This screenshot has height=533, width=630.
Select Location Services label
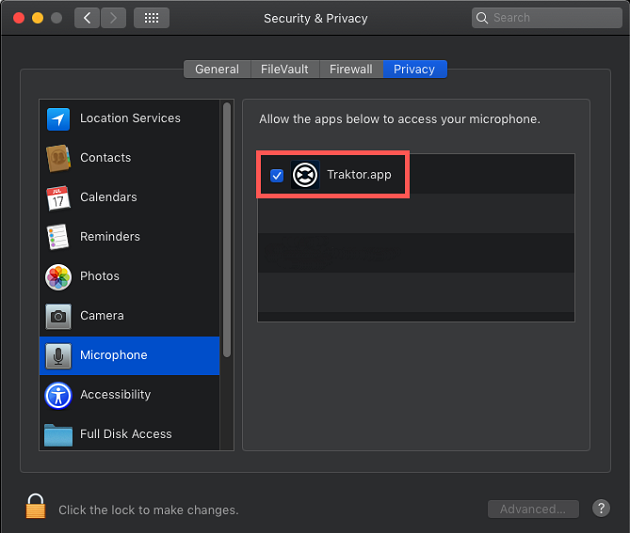point(130,118)
